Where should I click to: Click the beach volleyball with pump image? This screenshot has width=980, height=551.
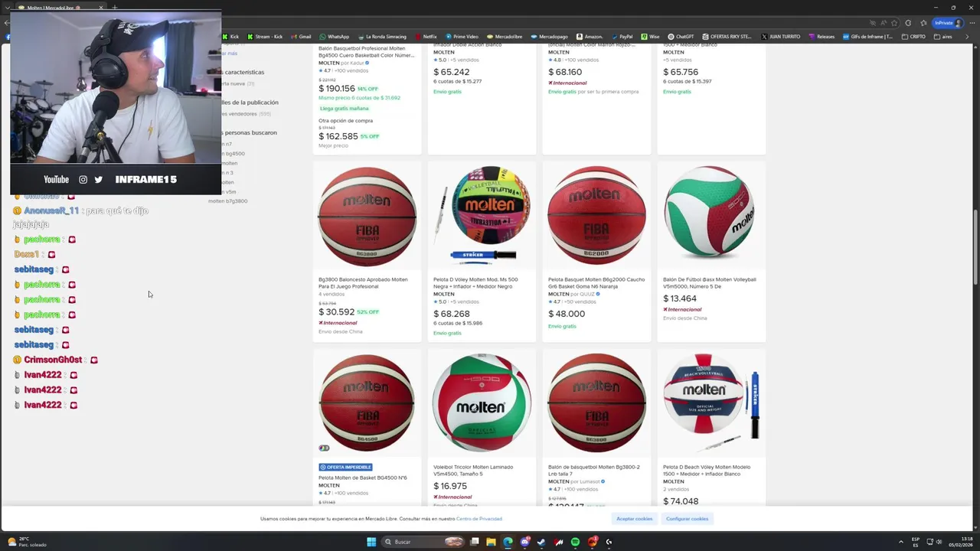(711, 403)
